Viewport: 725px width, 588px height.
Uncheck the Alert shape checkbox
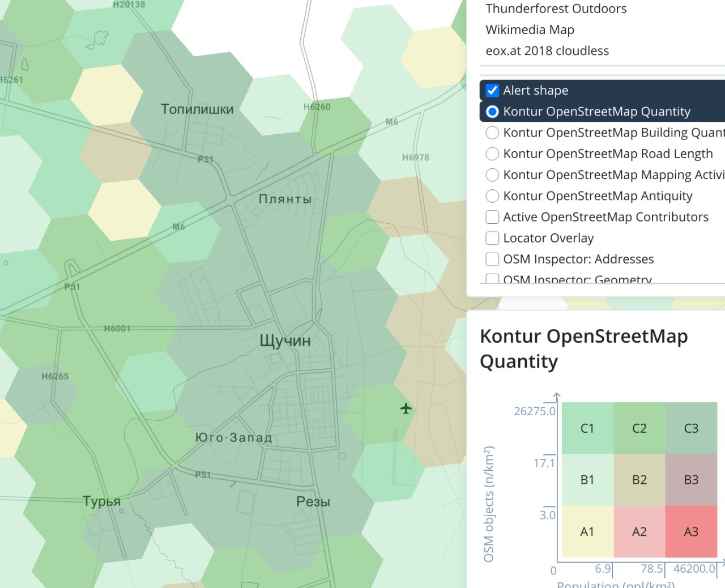[493, 91]
